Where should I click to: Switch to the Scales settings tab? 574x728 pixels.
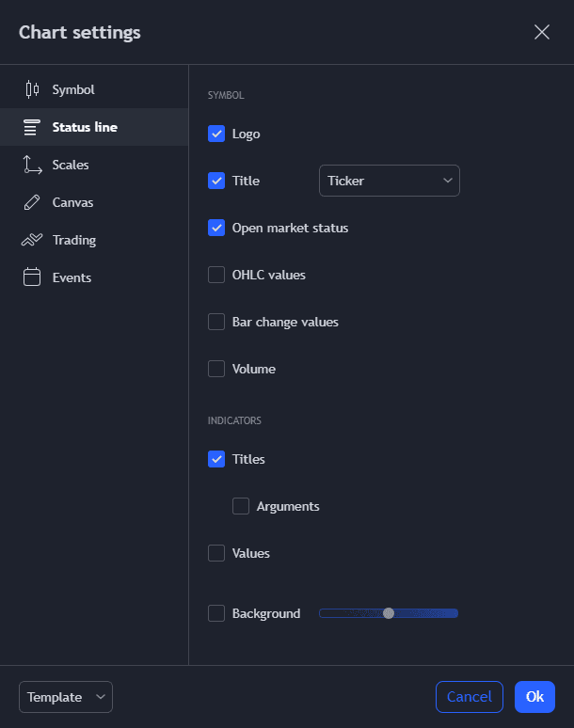click(71, 165)
